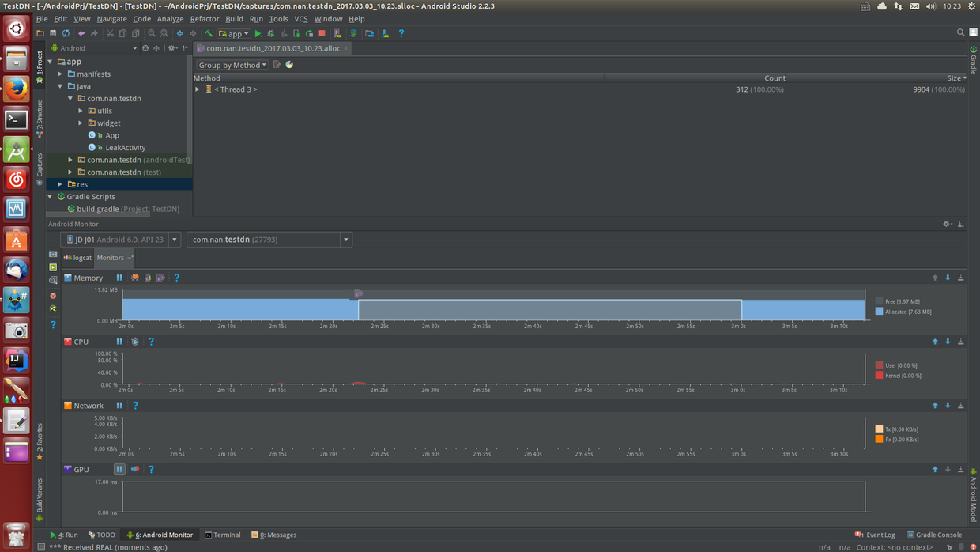The width and height of the screenshot is (980, 552).
Task: Start method tracing in CPU monitor
Action: click(135, 342)
